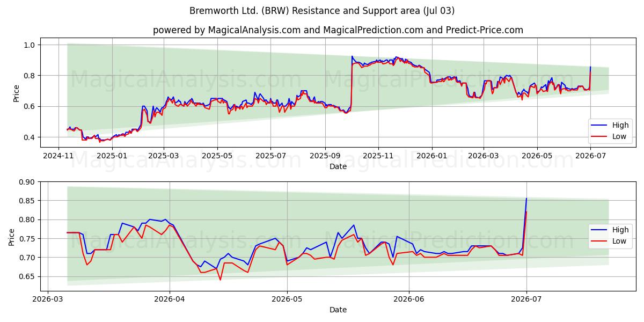This screenshot has height=322, width=644.
Task: Click the 'Low' legend entry in the top chart
Action: (x=609, y=136)
